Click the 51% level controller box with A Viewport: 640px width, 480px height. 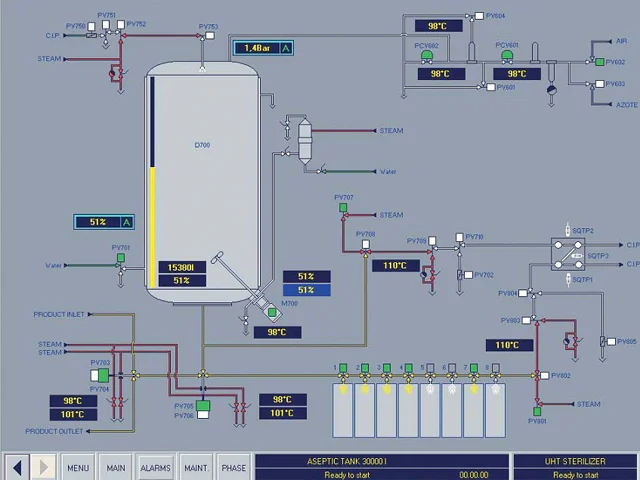[104, 222]
